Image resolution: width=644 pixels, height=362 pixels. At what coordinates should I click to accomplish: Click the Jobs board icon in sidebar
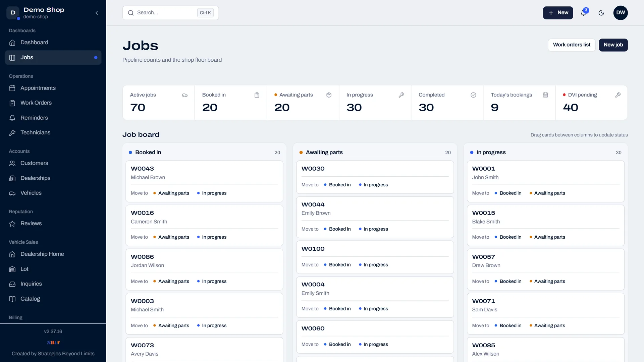click(12, 58)
